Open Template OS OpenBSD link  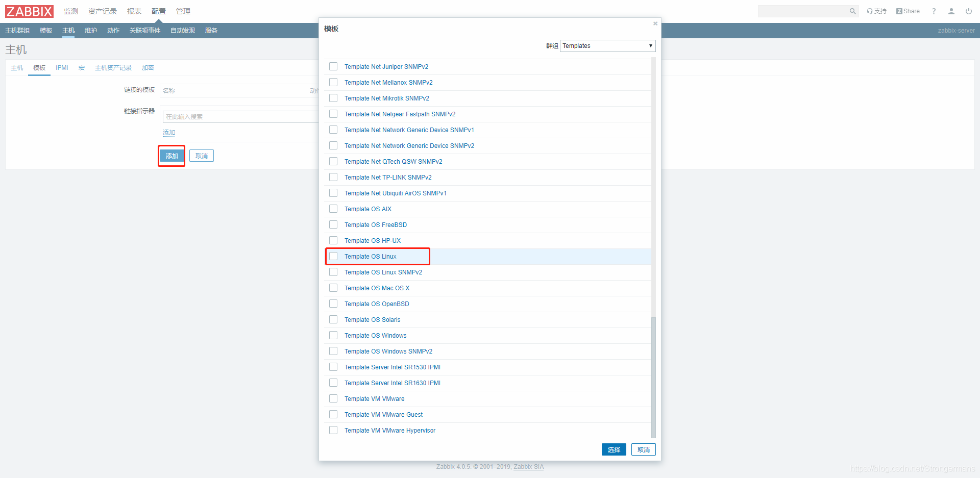point(377,304)
